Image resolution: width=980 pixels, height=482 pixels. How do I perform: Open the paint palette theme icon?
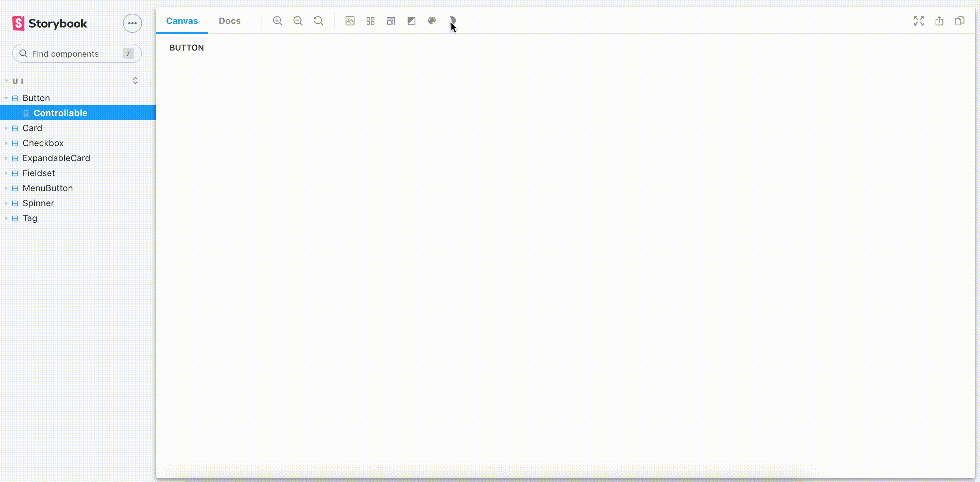coord(432,20)
